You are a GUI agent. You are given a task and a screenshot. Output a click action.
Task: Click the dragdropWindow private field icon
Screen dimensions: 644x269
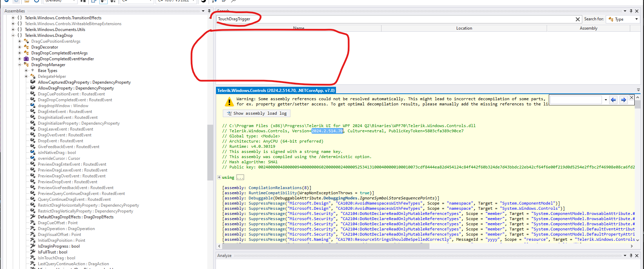click(33, 106)
